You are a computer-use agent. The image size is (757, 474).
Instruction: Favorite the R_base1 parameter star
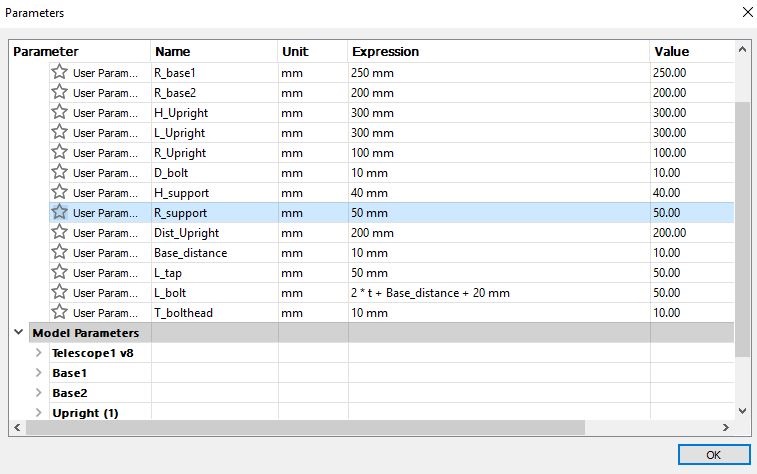59,72
